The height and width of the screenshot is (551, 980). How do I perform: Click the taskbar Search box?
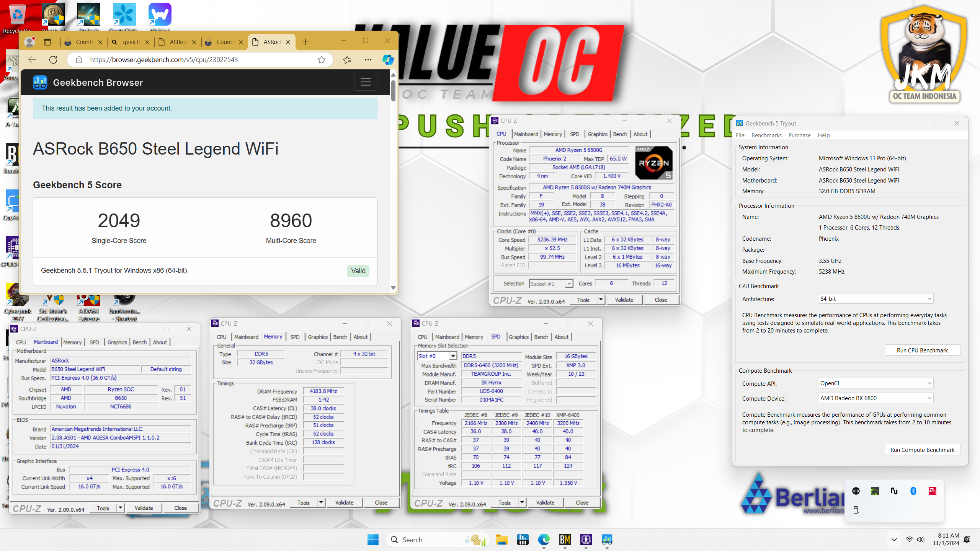438,540
